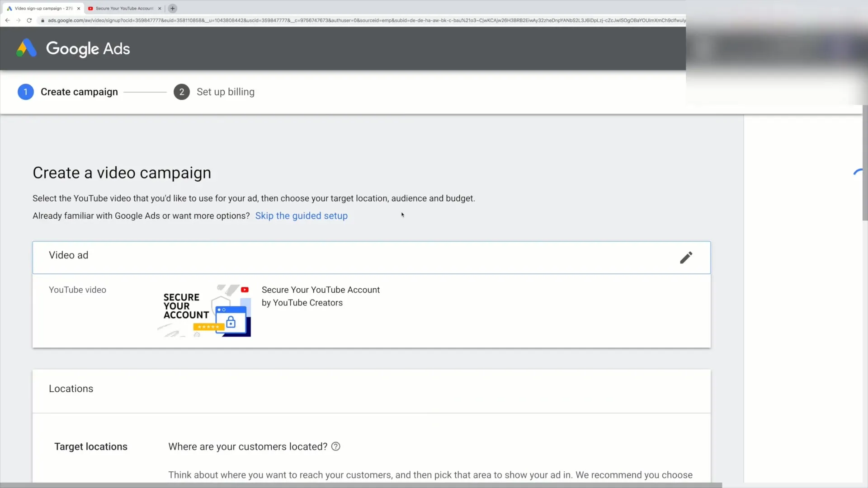Click the Create a video campaign heading
The height and width of the screenshot is (488, 868).
(122, 173)
